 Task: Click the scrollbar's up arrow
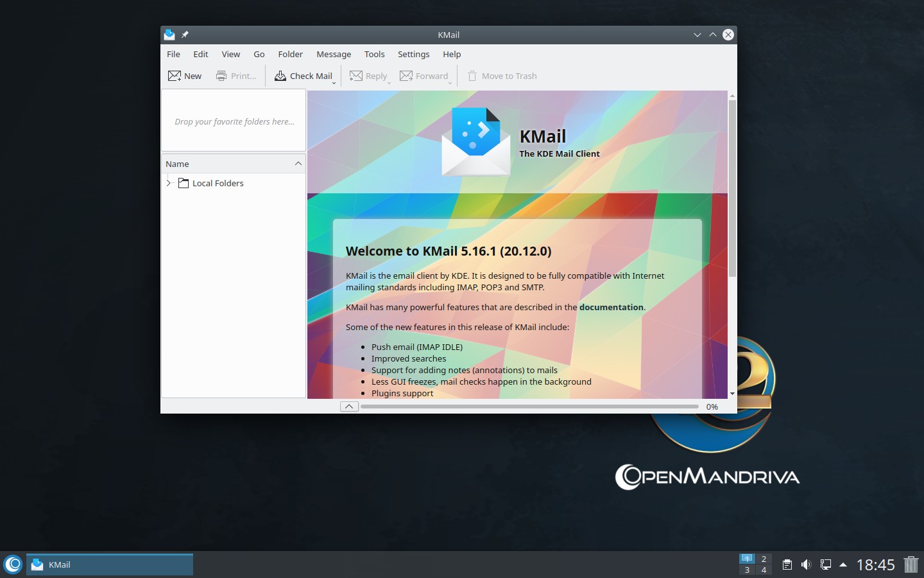[x=732, y=95]
